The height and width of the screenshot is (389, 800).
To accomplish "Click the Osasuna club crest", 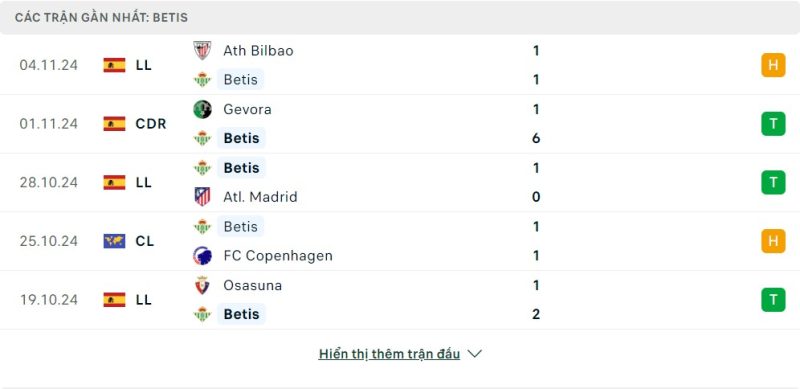I will point(202,285).
